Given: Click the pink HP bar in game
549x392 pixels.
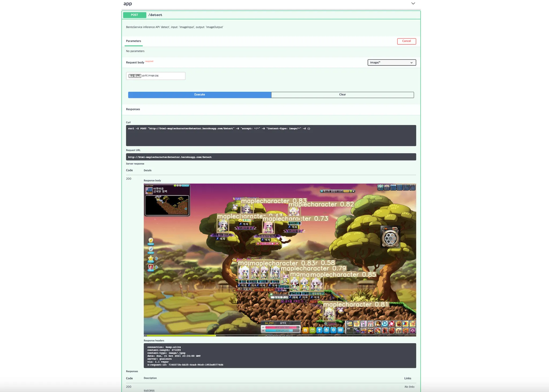Looking at the screenshot, I should pos(282,327).
